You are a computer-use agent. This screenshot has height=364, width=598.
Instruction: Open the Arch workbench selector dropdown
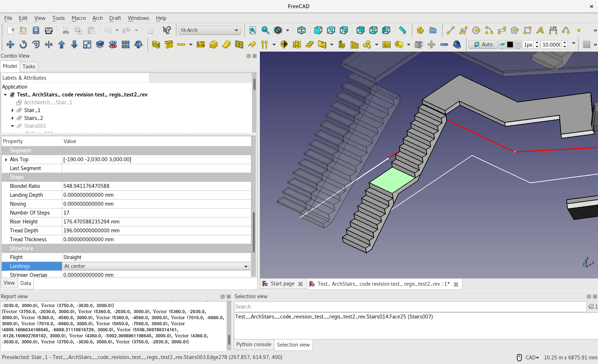[210, 30]
